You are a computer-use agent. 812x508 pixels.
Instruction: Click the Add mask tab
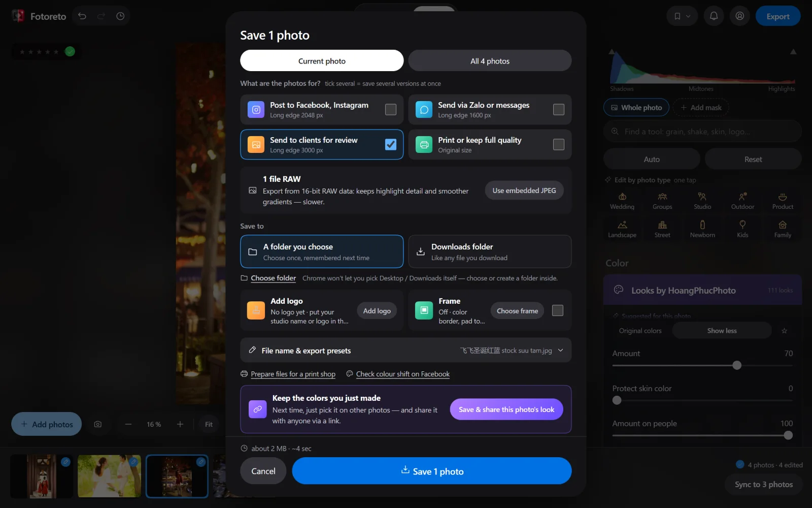701,108
